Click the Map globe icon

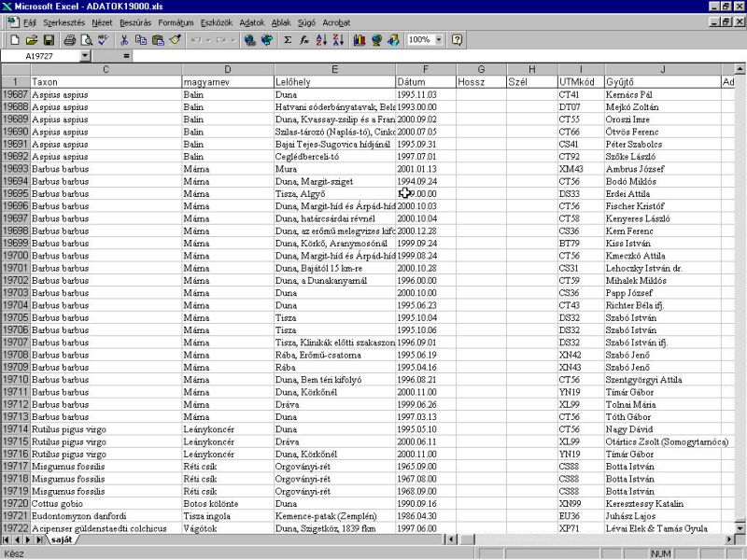[x=376, y=40]
